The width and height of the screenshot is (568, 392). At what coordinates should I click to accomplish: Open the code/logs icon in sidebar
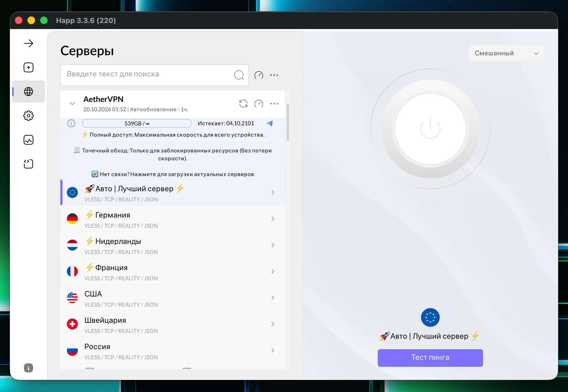(29, 164)
